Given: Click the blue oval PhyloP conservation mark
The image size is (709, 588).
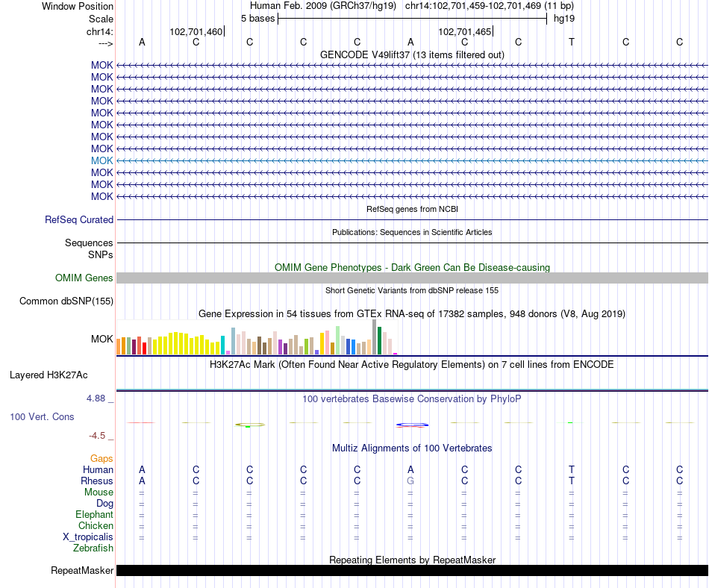Looking at the screenshot, I should point(412,425).
